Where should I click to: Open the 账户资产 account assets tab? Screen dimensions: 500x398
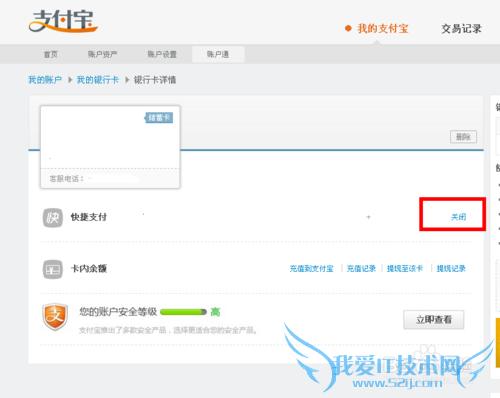click(x=102, y=54)
